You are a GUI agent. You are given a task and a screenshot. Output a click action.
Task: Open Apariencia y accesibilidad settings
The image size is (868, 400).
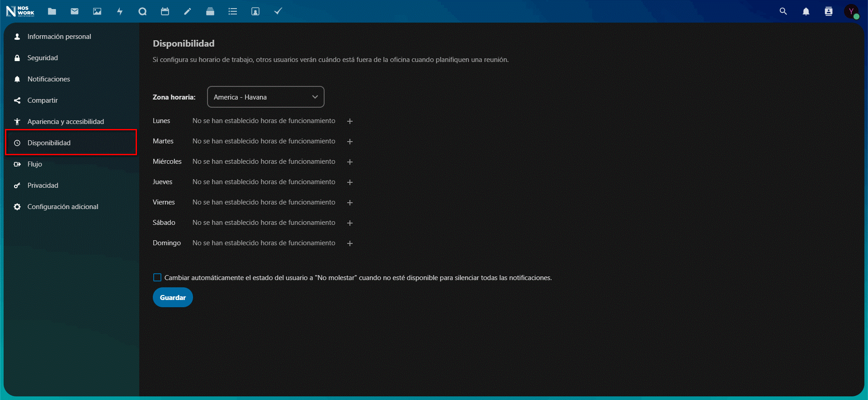click(71, 122)
